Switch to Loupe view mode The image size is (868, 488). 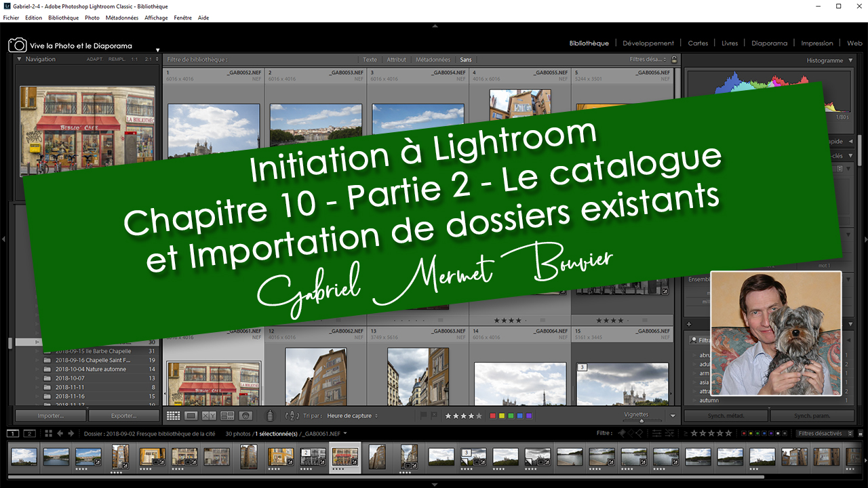[191, 415]
